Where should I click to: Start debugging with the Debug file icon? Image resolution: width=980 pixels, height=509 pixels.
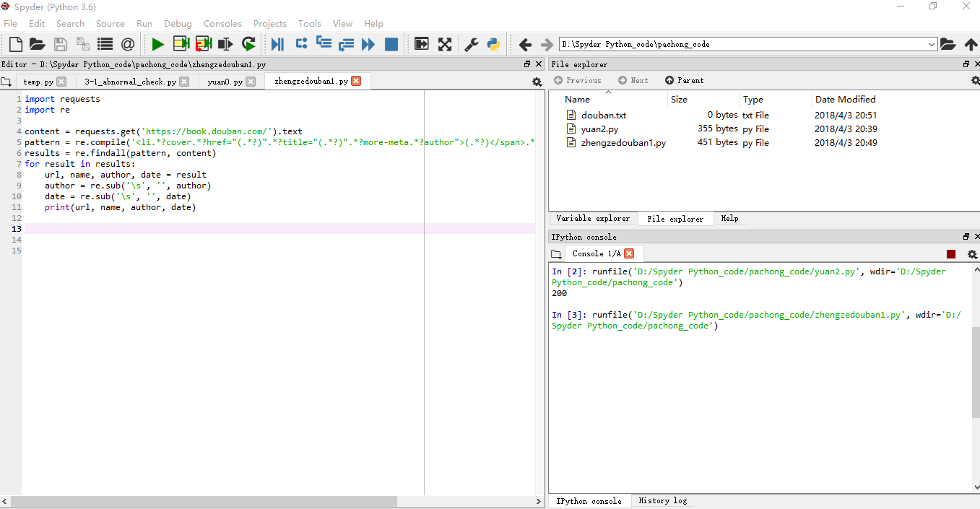277,44
